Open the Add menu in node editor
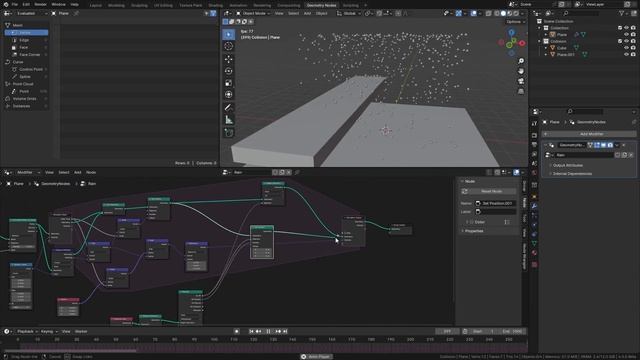This screenshot has height=360, width=640. [78, 173]
